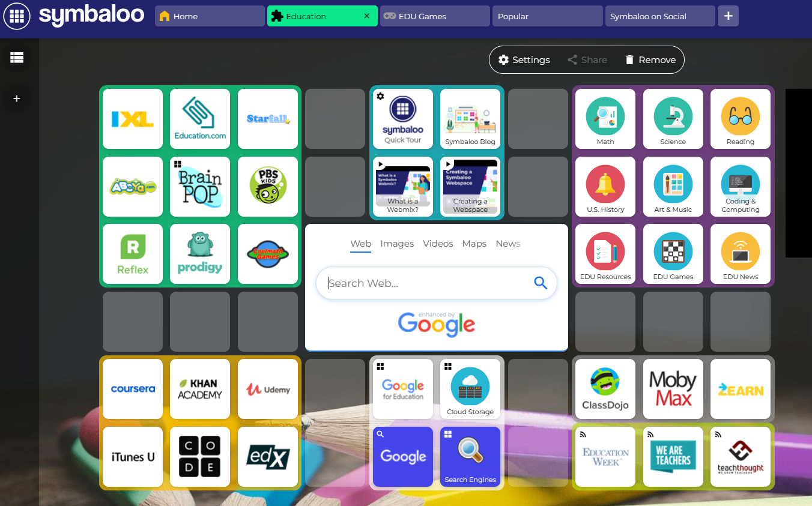Open the Symbaloo on Social tab

tap(660, 16)
